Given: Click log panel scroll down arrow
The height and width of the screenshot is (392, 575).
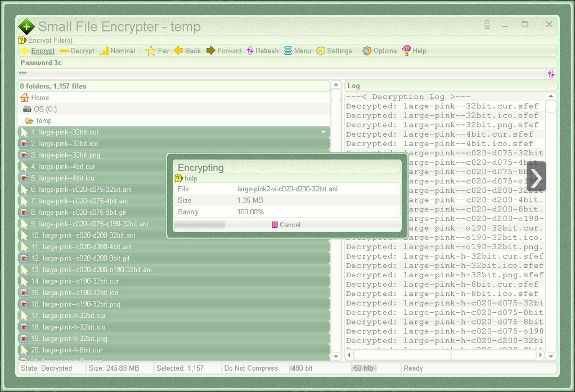Looking at the screenshot, I should click(x=550, y=356).
